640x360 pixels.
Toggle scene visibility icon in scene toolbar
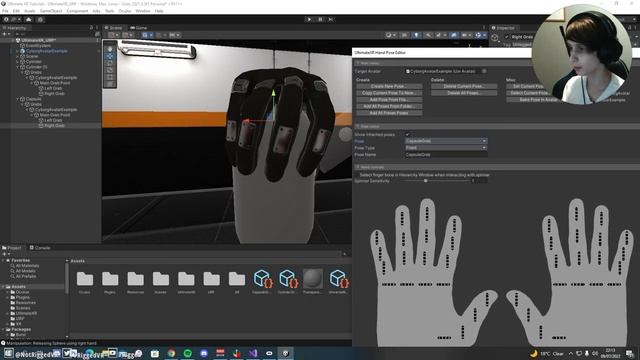point(454,35)
